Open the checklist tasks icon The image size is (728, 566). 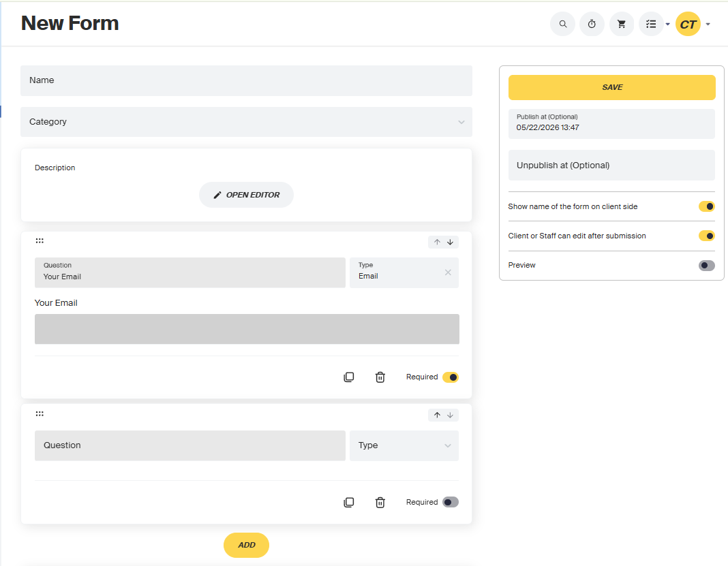(651, 24)
